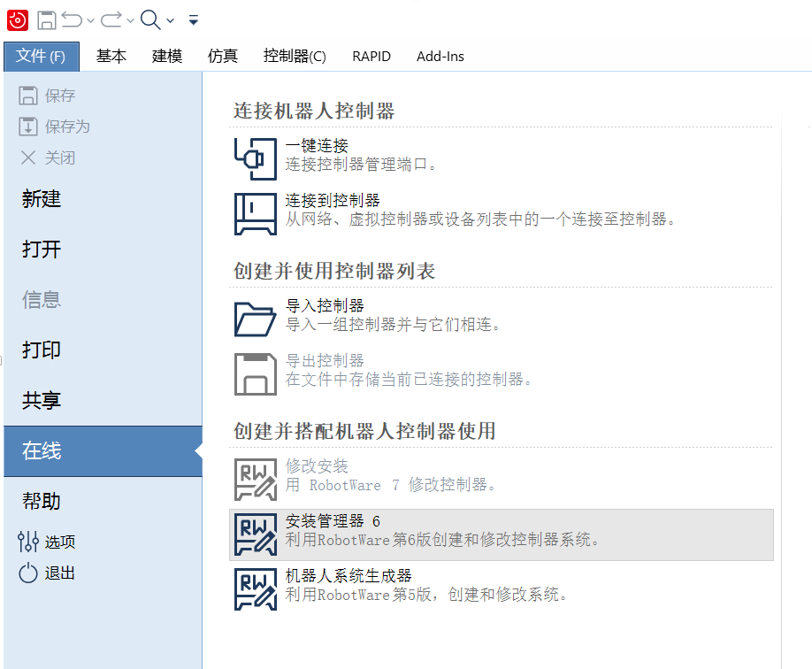Open the redo history dropdown arrow
The image size is (812, 669).
[130, 20]
